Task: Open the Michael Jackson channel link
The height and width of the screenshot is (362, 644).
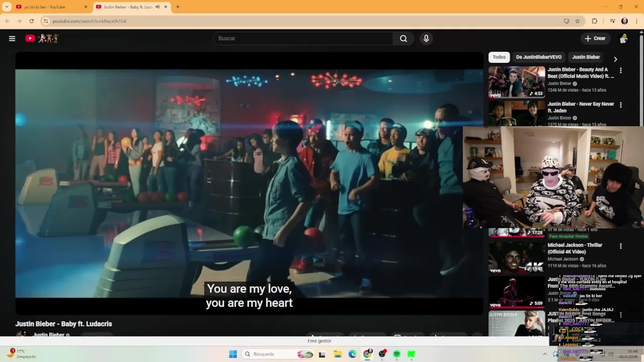Action: (x=563, y=259)
